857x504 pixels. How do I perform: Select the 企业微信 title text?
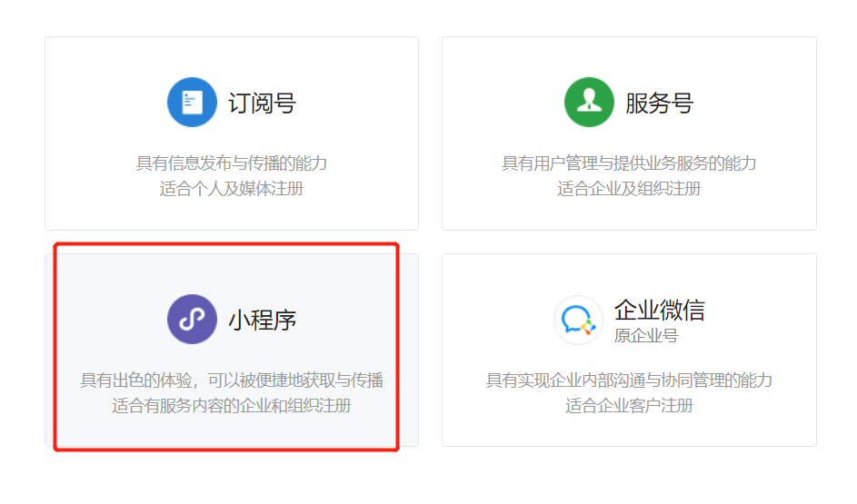(659, 310)
